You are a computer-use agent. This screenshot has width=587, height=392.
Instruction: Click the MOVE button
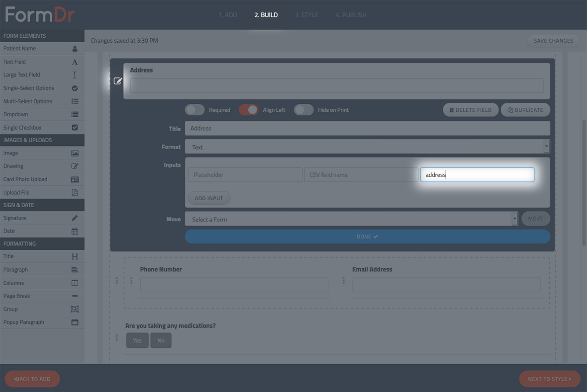click(x=536, y=219)
